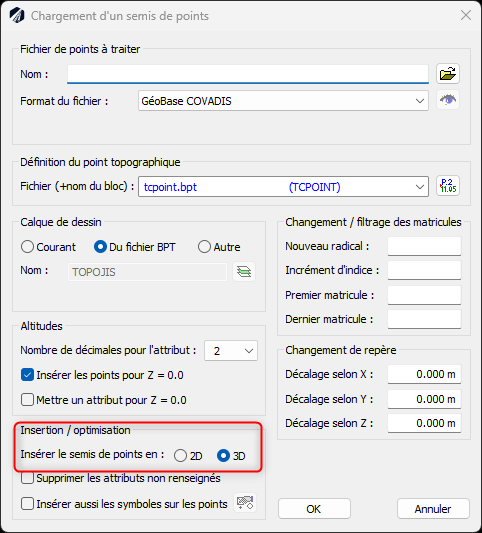Click the eye preview file format icon
This screenshot has width=482, height=533.
coord(448,100)
